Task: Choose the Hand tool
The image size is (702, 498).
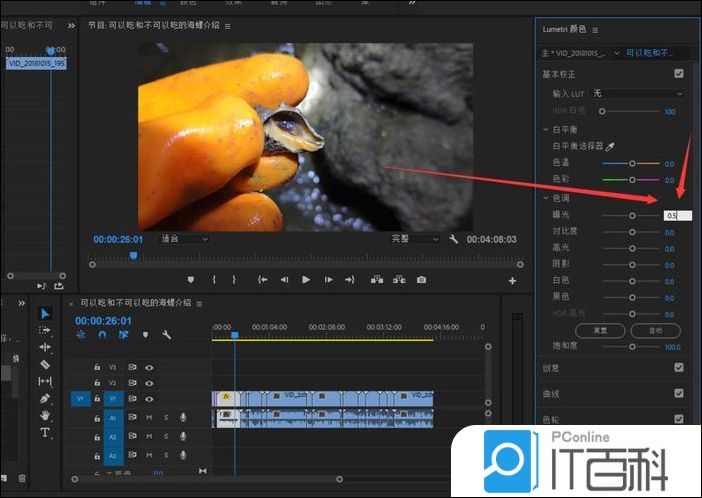Action: click(x=45, y=415)
